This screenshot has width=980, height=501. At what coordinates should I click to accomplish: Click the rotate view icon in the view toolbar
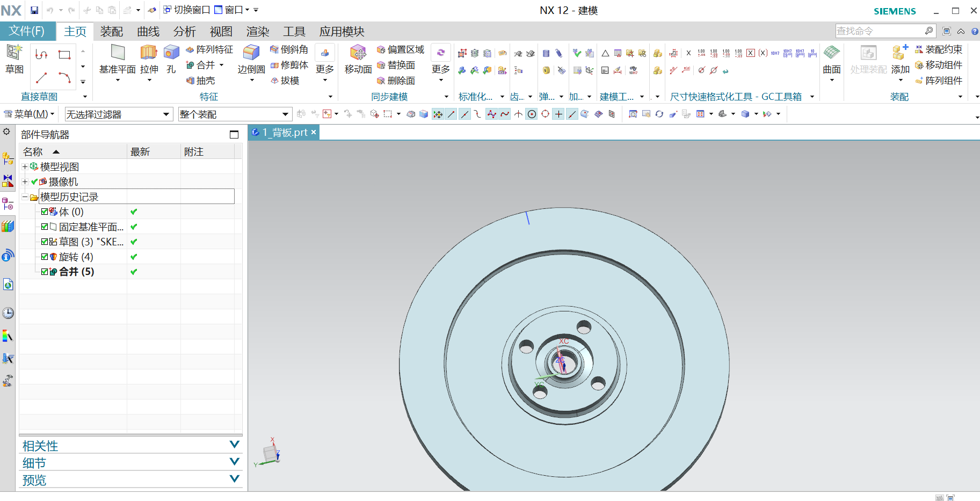[659, 114]
